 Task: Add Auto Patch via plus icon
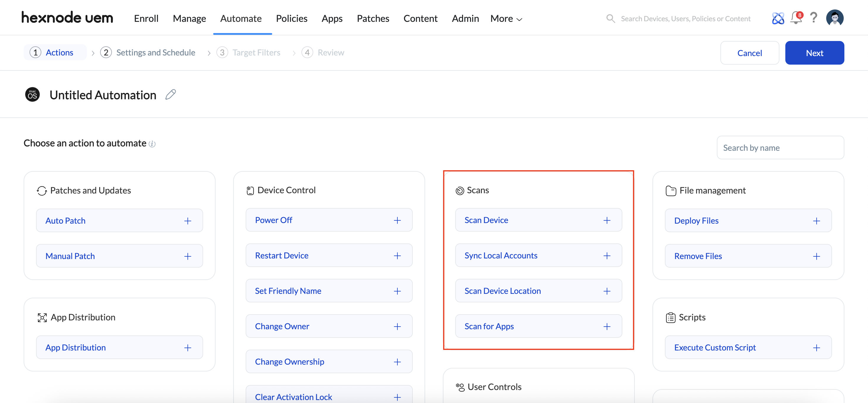pos(188,221)
